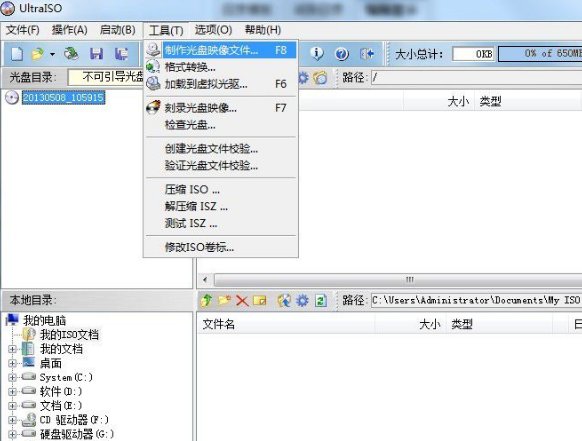Select the 桌面 tree item label
The width and height of the screenshot is (582, 441).
point(50,363)
